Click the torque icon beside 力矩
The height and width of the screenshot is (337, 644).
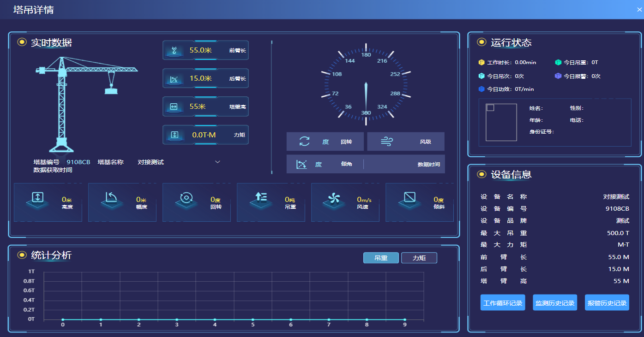click(175, 135)
